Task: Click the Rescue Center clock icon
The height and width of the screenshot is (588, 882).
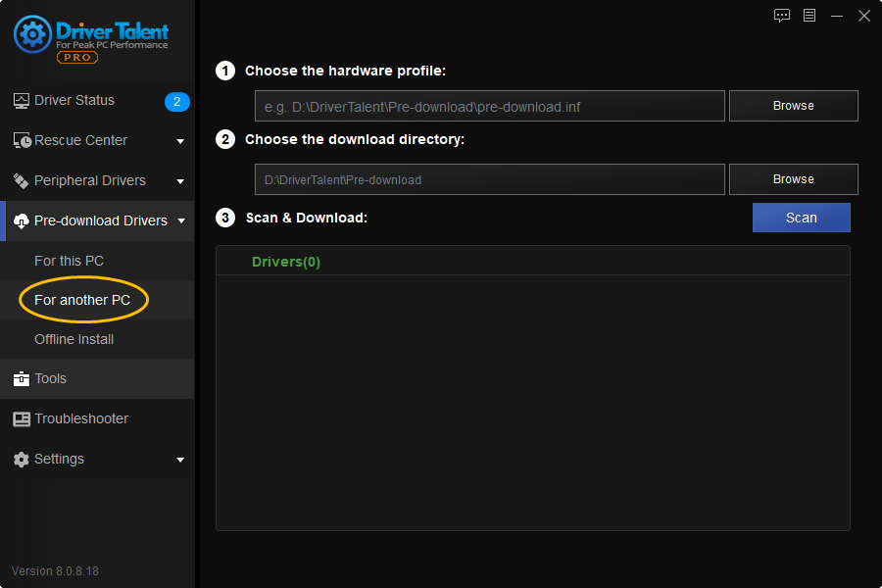Action: 22,141
